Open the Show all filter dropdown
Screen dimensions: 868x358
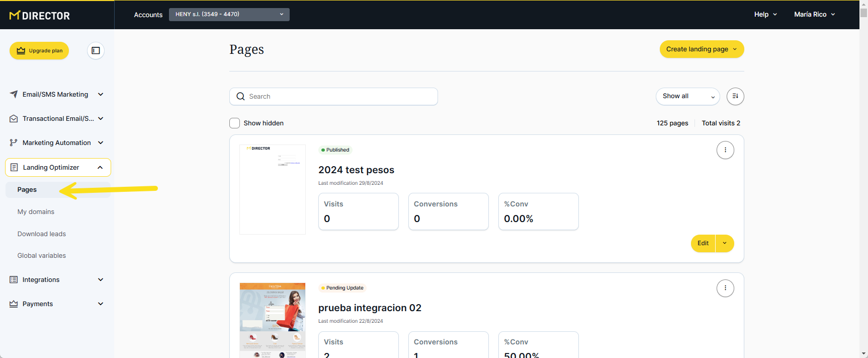687,96
